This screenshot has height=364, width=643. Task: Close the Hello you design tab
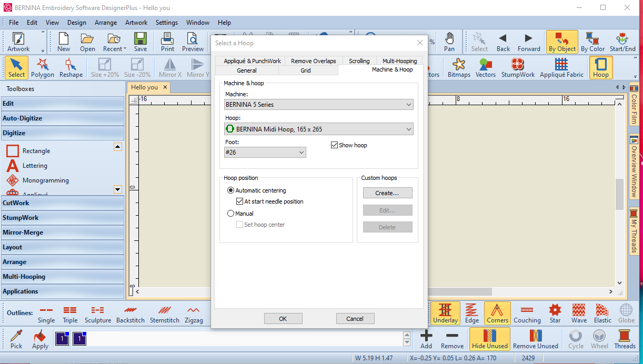click(165, 87)
